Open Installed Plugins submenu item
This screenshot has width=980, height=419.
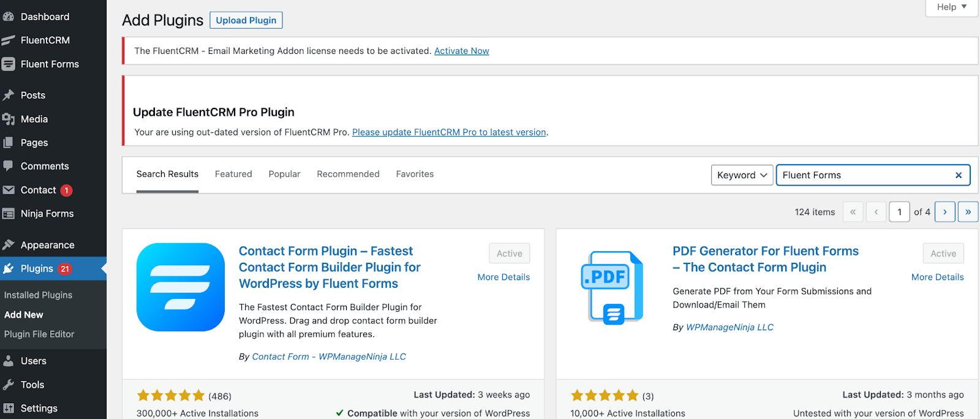pos(38,295)
